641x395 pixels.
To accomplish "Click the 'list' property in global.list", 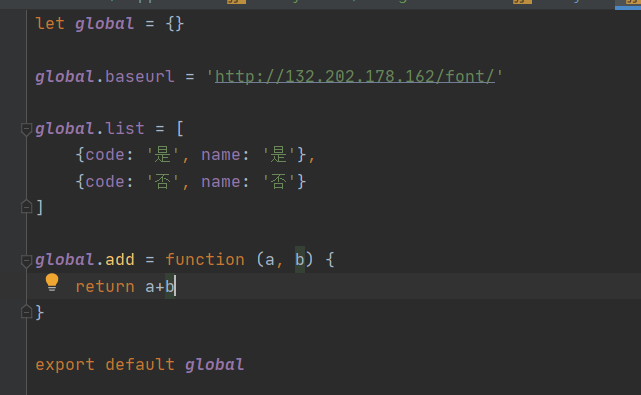I will (x=125, y=129).
